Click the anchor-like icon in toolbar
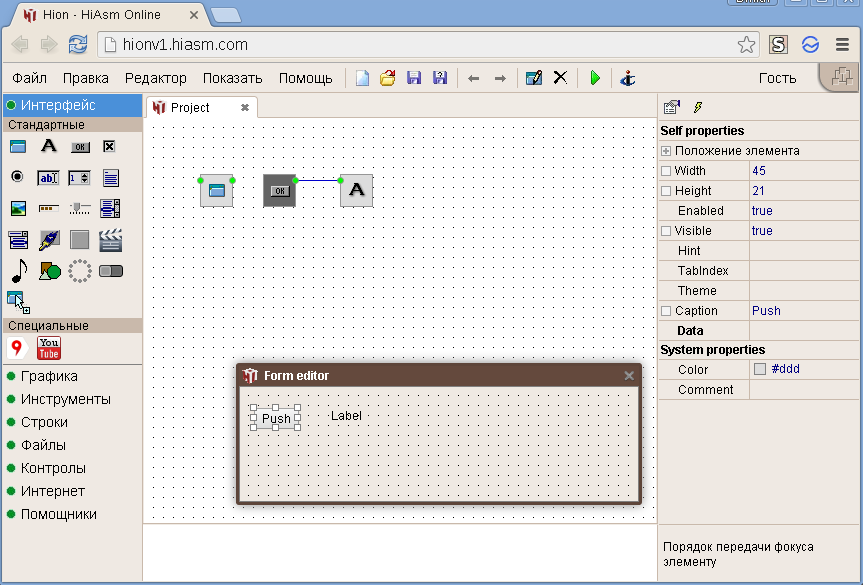The image size is (863, 585). click(x=627, y=78)
